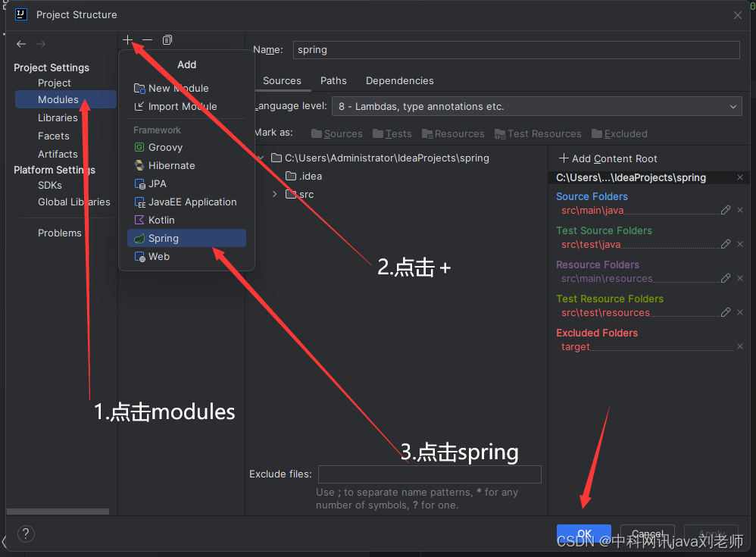The image size is (756, 557).
Task: Edit src/main/java with the pencil icon
Action: (725, 210)
